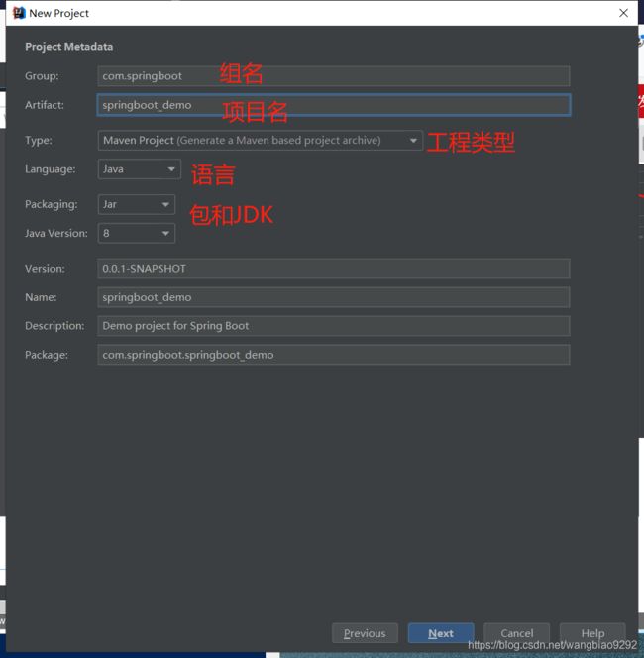Click the Next button

[x=441, y=633]
